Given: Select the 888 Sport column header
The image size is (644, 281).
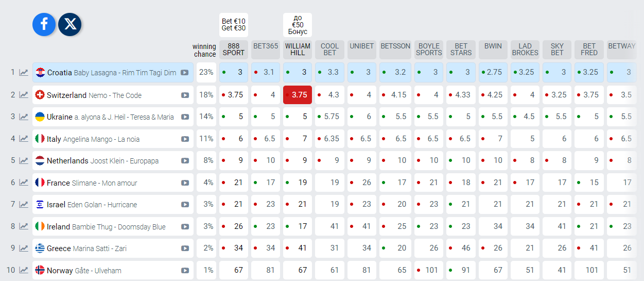Looking at the screenshot, I should pyautogui.click(x=234, y=49).
